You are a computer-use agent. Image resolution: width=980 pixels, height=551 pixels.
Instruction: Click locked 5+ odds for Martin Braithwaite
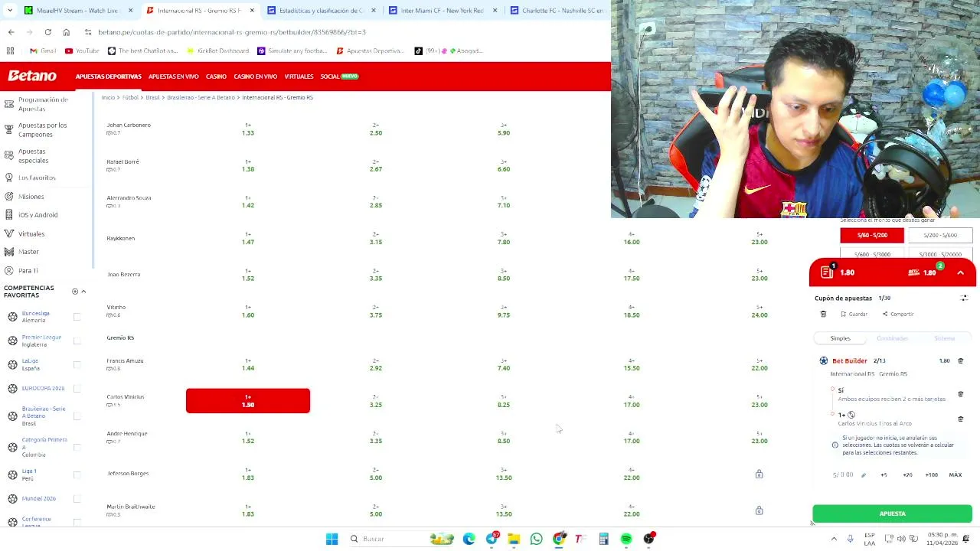tap(759, 510)
